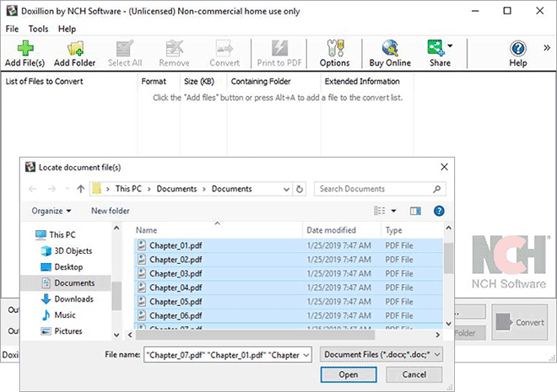
Task: Click the Search Documents field
Action: (380, 189)
